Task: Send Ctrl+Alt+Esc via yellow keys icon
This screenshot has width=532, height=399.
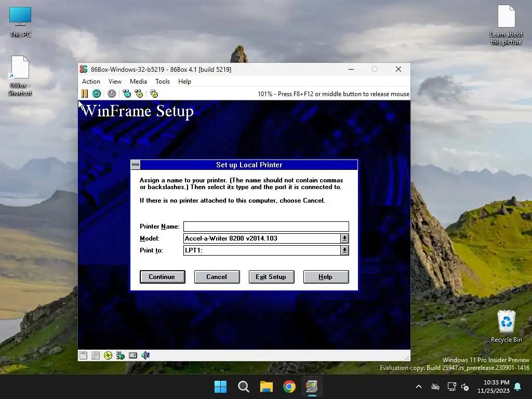Action: 139,94
